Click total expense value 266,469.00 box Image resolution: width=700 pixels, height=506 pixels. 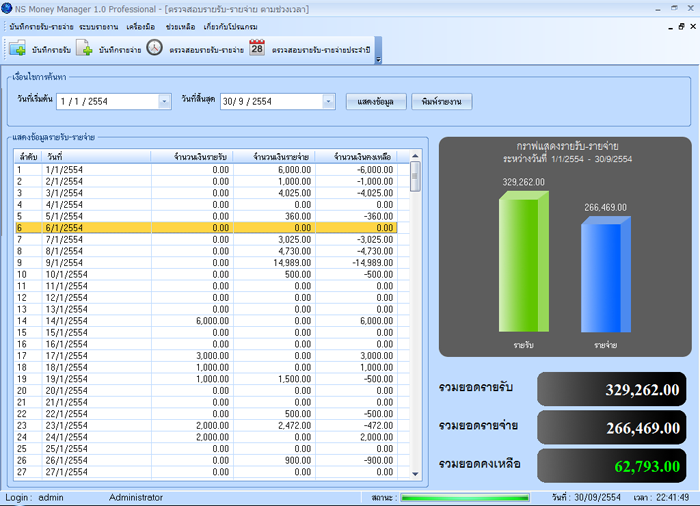tap(612, 427)
